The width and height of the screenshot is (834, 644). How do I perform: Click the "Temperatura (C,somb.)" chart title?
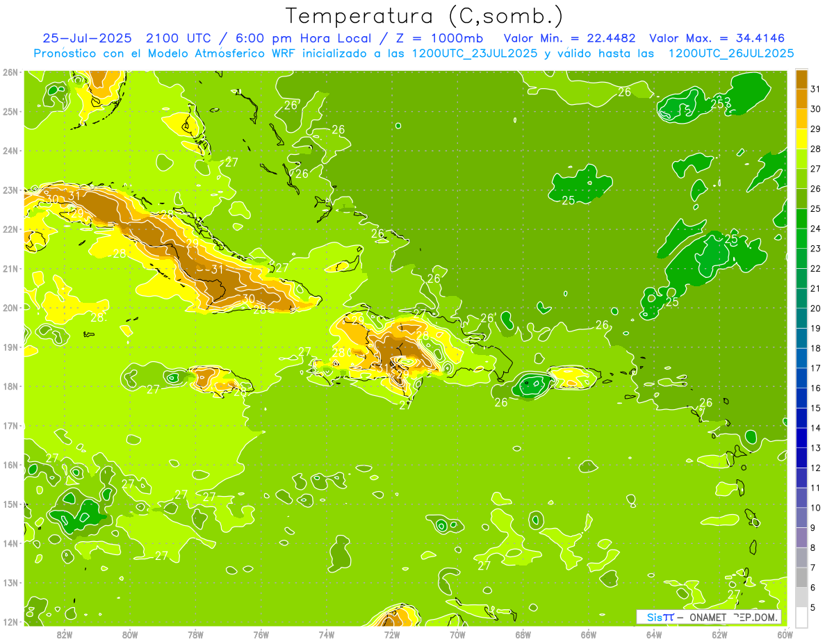pyautogui.click(x=425, y=17)
